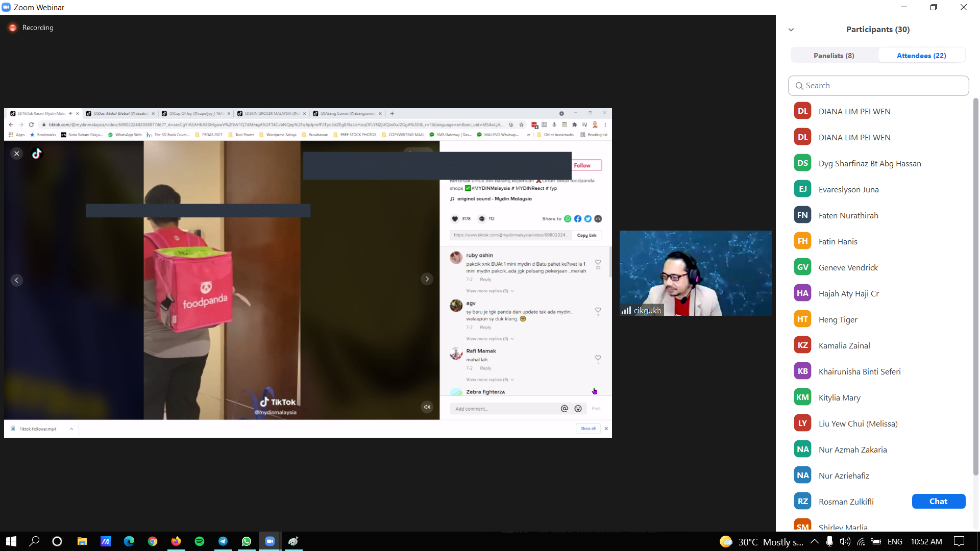Expand Tiktok Follower.mp4 download chevron

point(71,429)
